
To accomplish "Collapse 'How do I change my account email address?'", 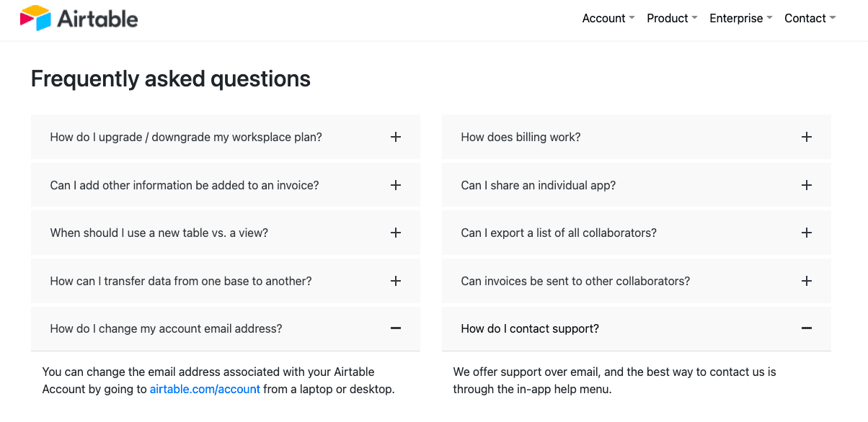I will coord(226,328).
